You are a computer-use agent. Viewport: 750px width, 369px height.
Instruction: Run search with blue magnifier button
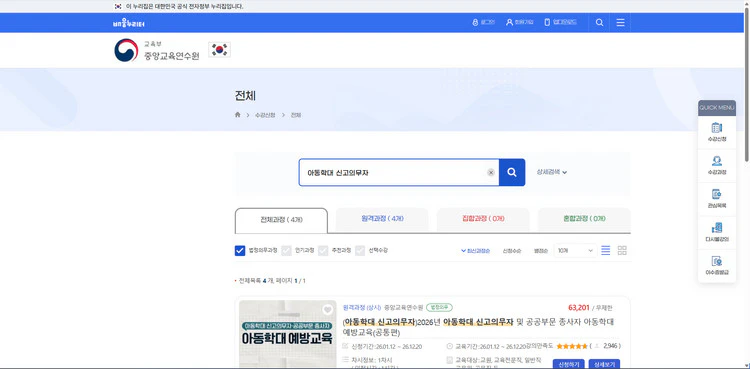click(512, 172)
